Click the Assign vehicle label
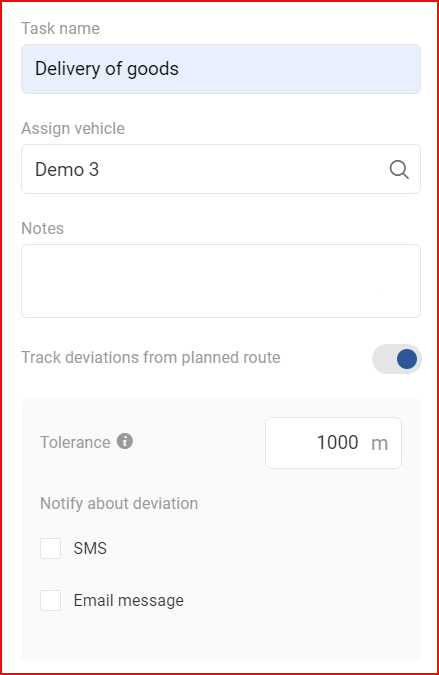 pos(73,128)
